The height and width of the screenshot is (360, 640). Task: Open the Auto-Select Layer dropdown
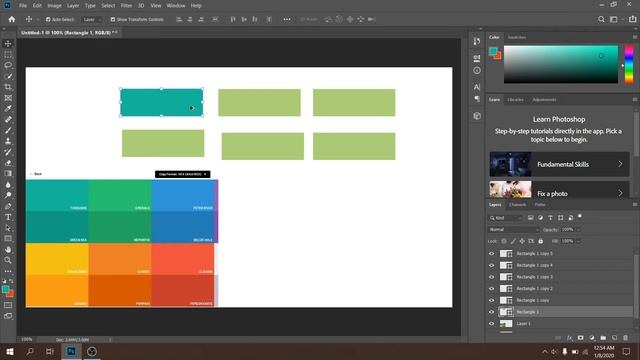91,19
